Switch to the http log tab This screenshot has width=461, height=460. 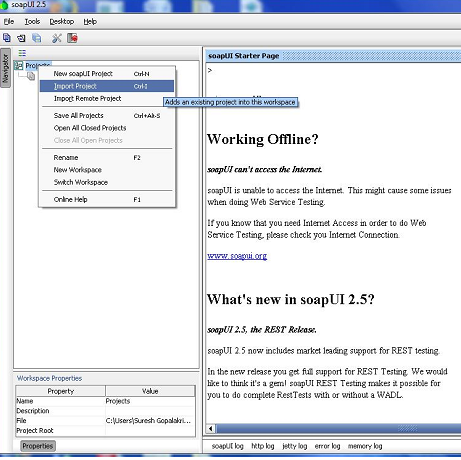pyautogui.click(x=263, y=446)
